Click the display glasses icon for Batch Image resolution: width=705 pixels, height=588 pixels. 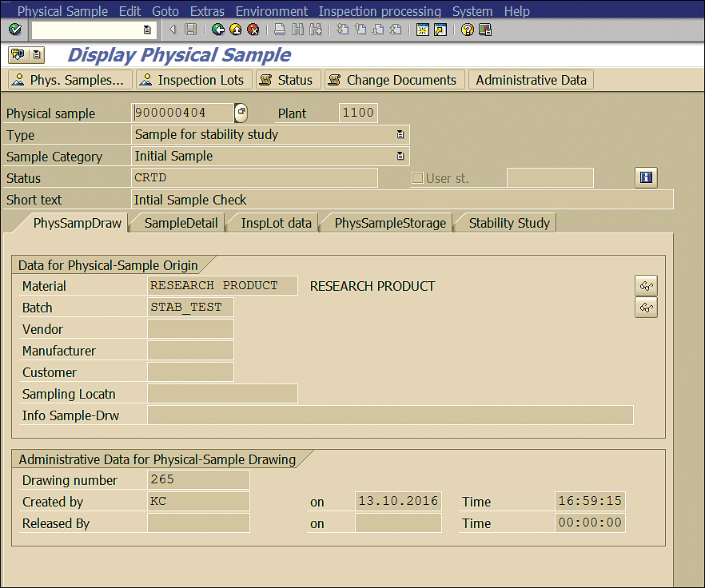coord(646,308)
